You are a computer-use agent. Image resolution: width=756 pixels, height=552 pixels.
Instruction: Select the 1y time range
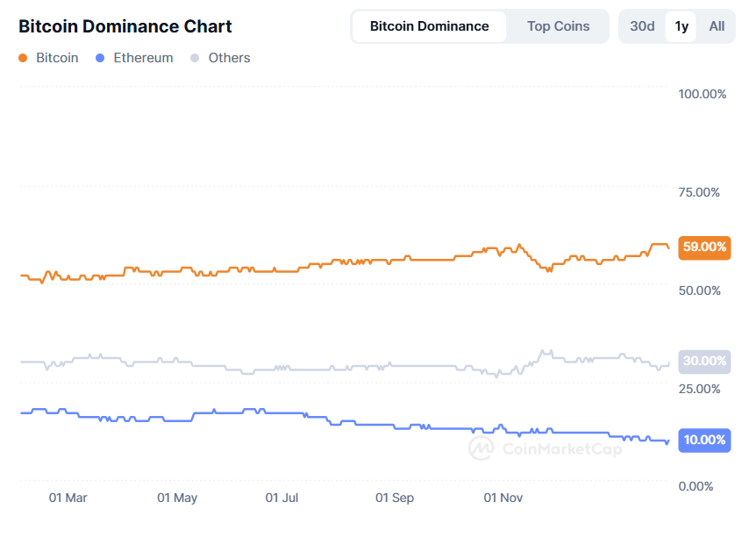[x=681, y=26]
